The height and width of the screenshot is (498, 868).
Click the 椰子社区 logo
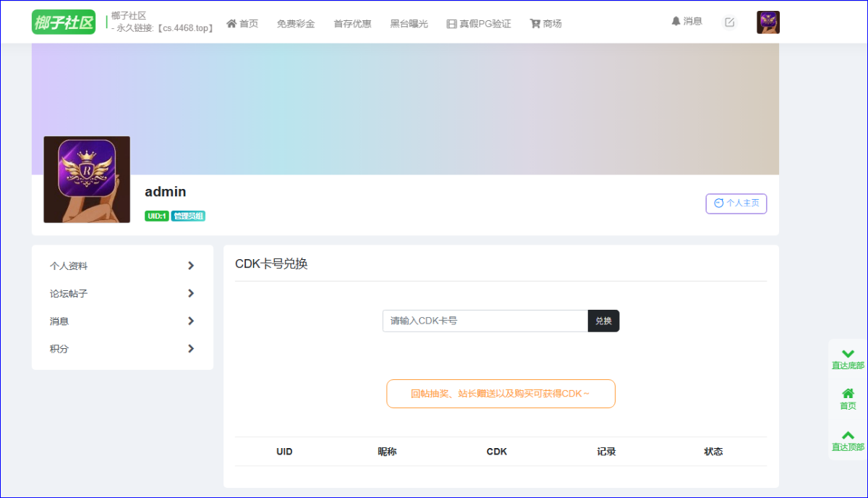[x=64, y=22]
